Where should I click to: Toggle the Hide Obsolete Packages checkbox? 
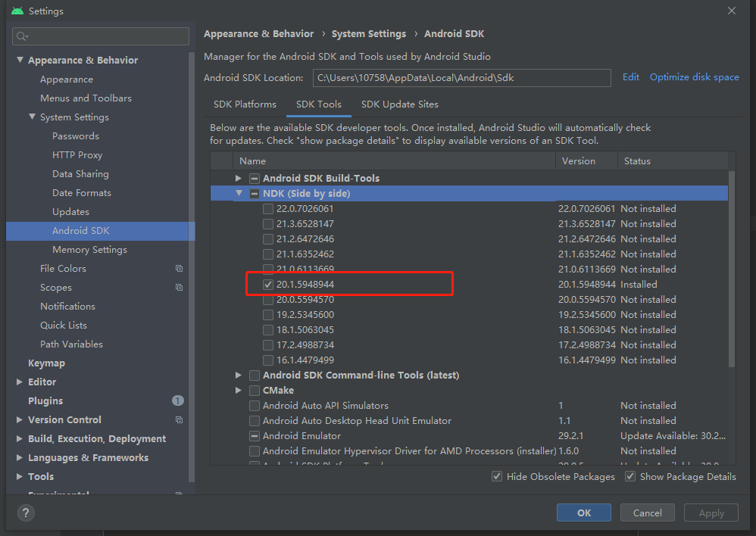click(497, 476)
